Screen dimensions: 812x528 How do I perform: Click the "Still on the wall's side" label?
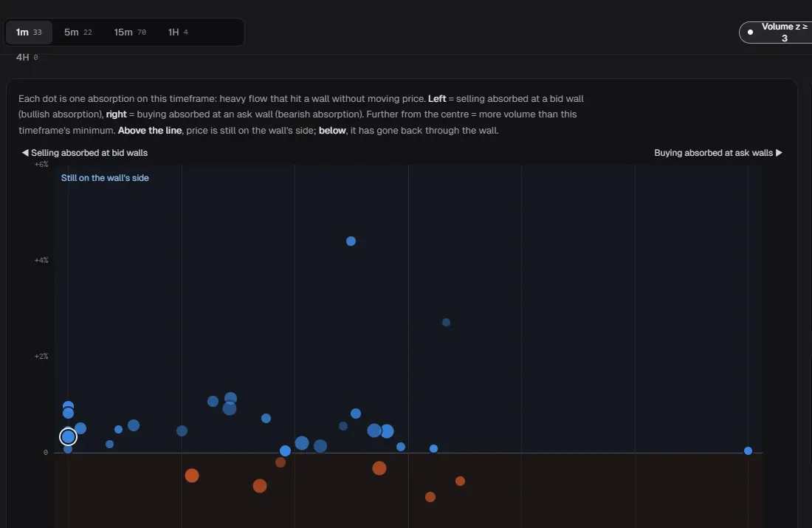click(x=105, y=178)
